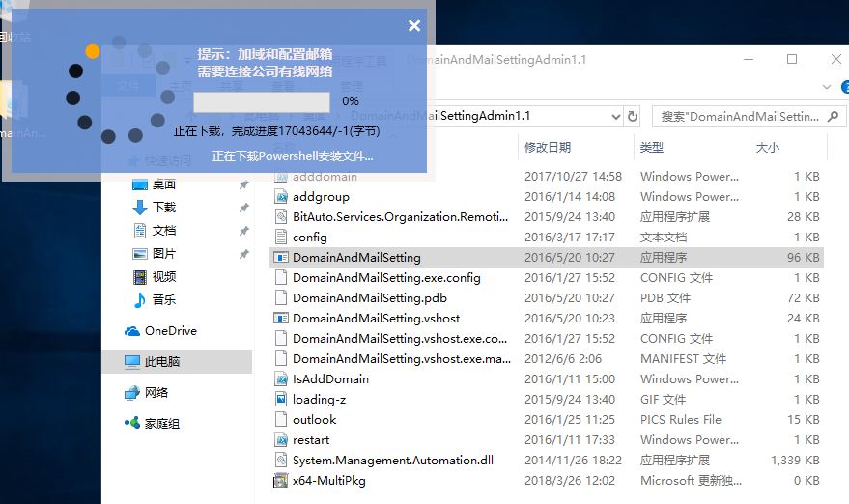Select the DomainAndMailSetting.pdb file icon

(281, 297)
